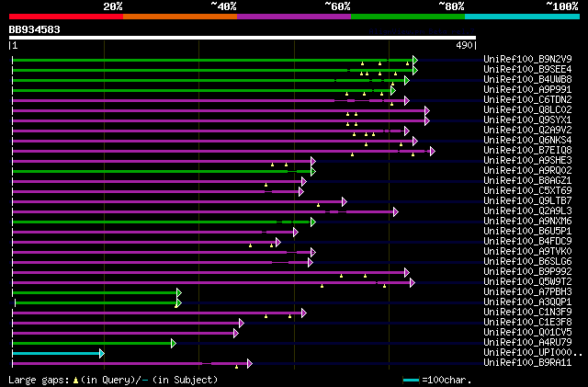This screenshot has height=387, width=588.
Task: Select the arrowhead on the UniRef100_A9P991 row
Action: coord(393,90)
